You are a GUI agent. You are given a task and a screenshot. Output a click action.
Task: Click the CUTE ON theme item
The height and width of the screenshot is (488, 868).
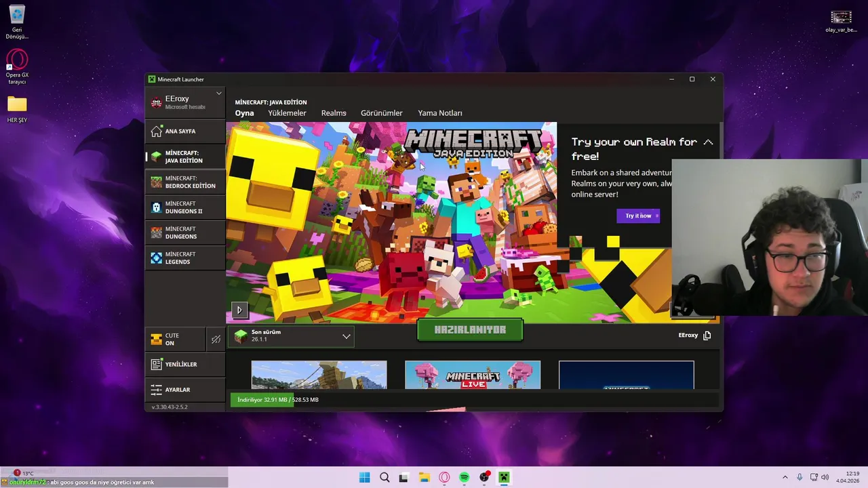point(176,339)
